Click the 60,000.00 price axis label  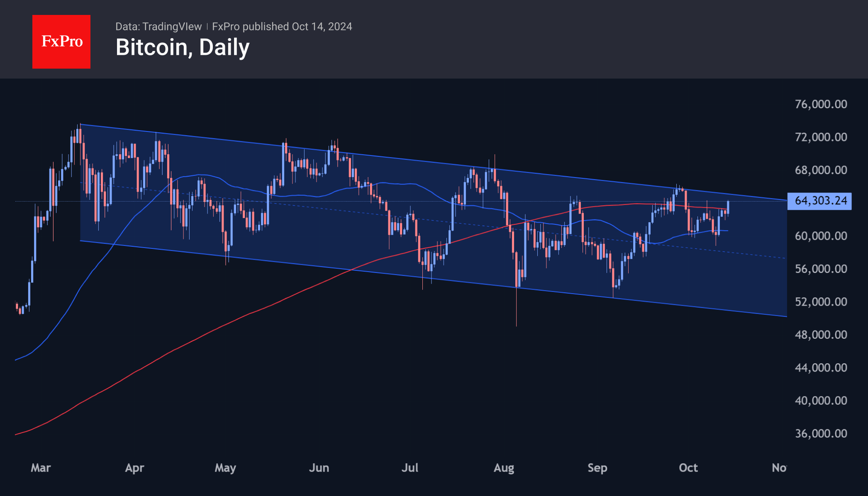click(821, 236)
